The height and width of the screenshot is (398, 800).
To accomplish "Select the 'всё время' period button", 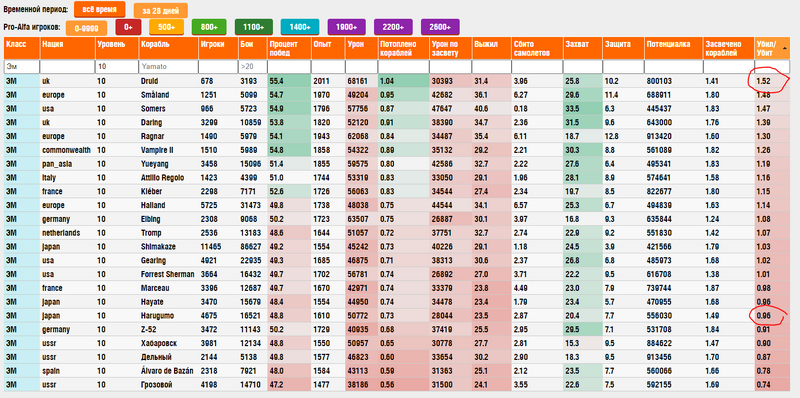I will [99, 10].
